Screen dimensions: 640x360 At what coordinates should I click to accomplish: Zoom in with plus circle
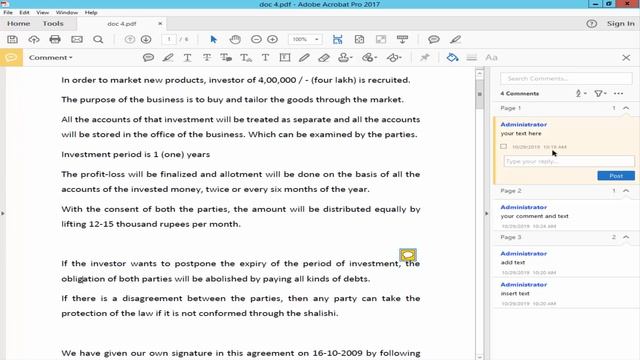click(x=272, y=40)
